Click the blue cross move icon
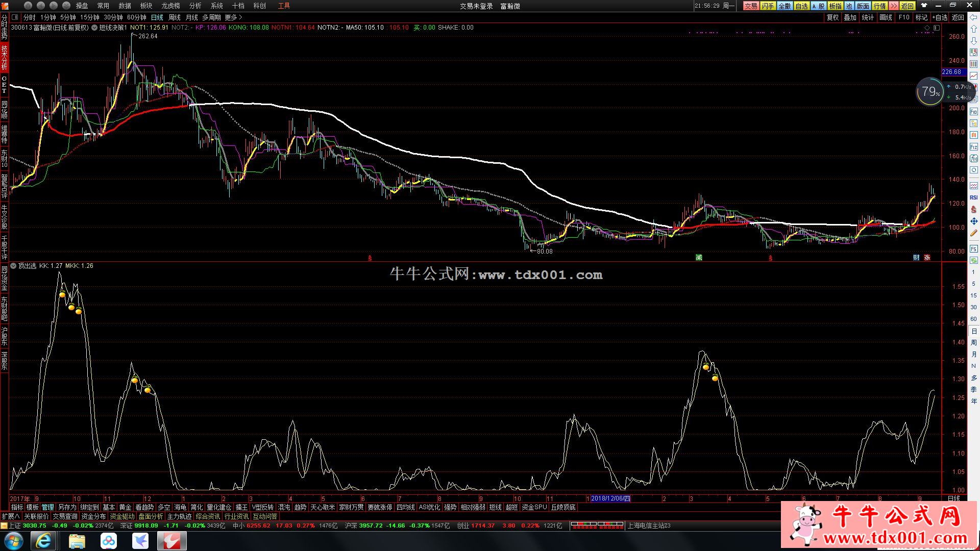Image resolution: width=980 pixels, height=551 pixels. coord(973,221)
